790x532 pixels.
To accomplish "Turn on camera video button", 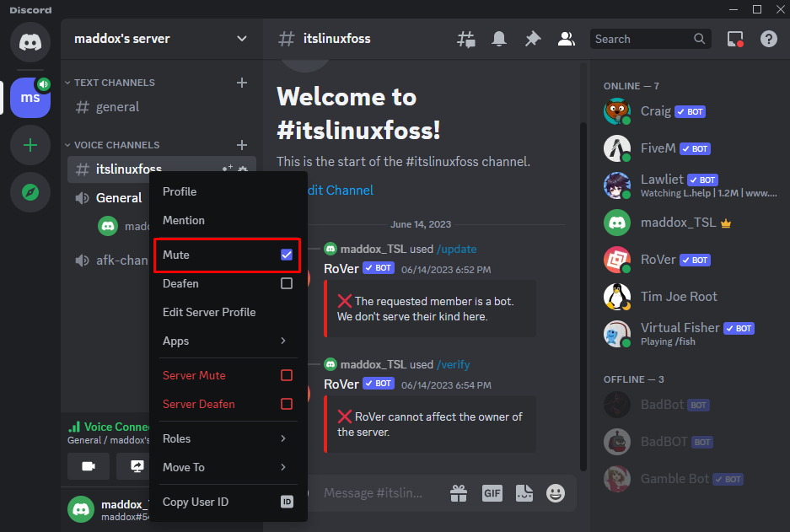I will click(x=89, y=466).
